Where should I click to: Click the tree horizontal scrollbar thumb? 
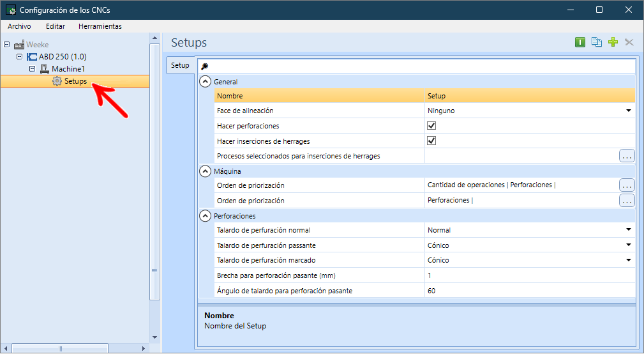(61, 349)
